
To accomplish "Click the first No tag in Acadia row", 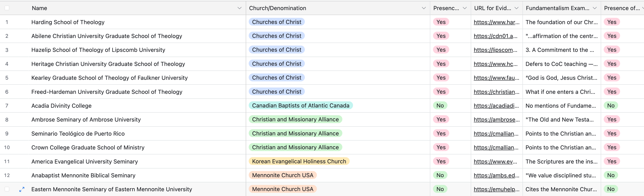I will click(440, 106).
